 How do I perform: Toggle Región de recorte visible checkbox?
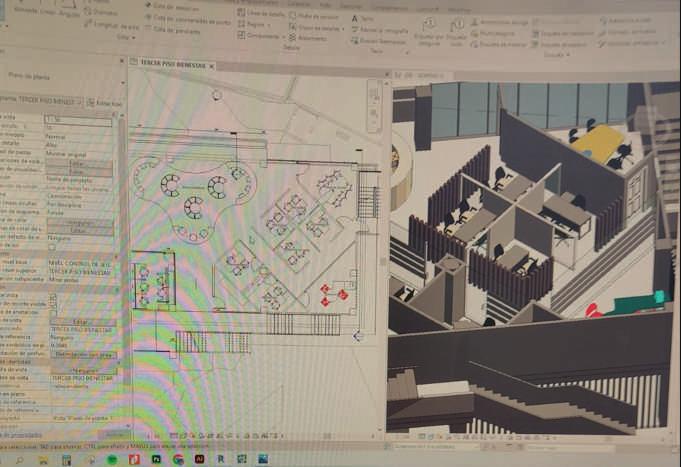tap(53, 304)
